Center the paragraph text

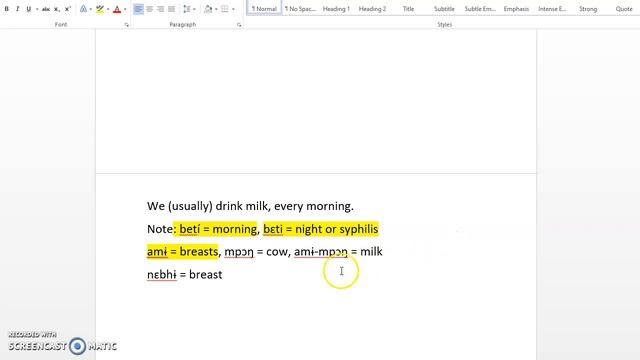point(150,9)
